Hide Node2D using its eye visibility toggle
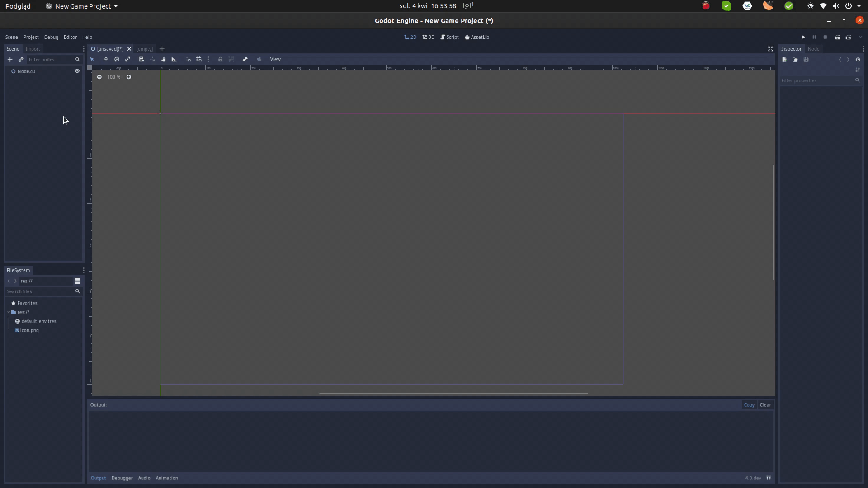Screen dimensions: 868x488 77,71
